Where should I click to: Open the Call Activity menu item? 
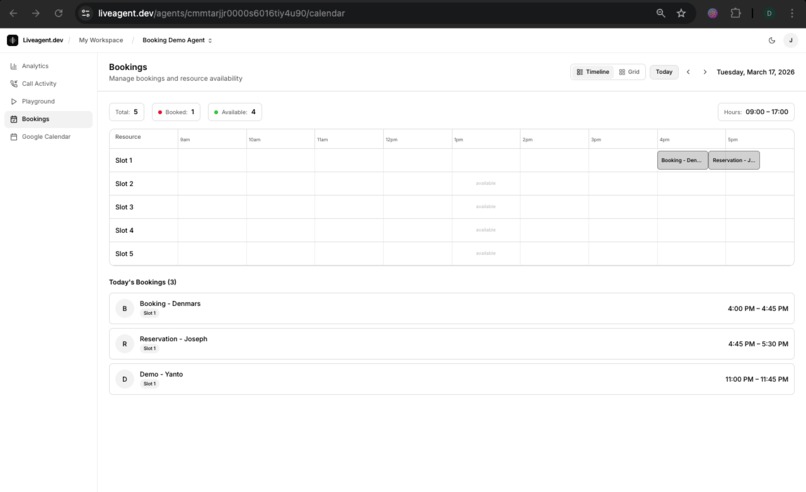coord(48,84)
